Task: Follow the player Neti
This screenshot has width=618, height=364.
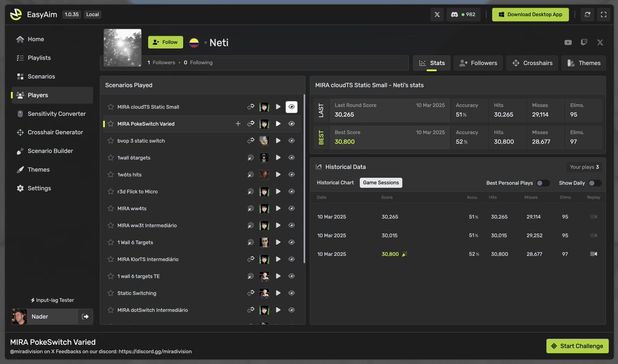Action: (165, 42)
